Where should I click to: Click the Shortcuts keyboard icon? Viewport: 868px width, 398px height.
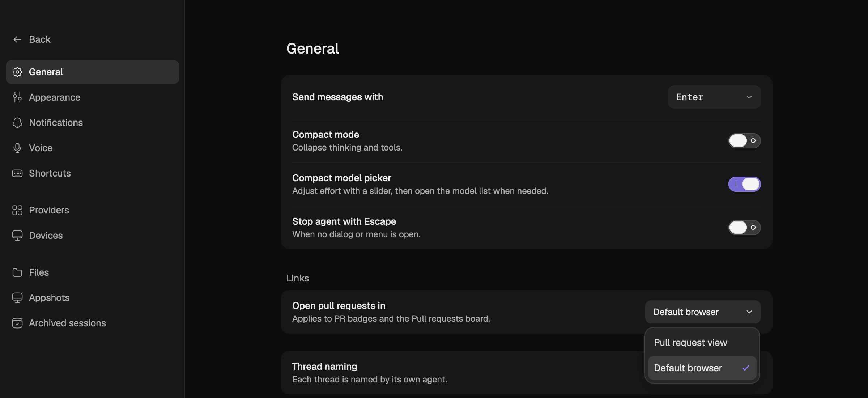coord(17,173)
